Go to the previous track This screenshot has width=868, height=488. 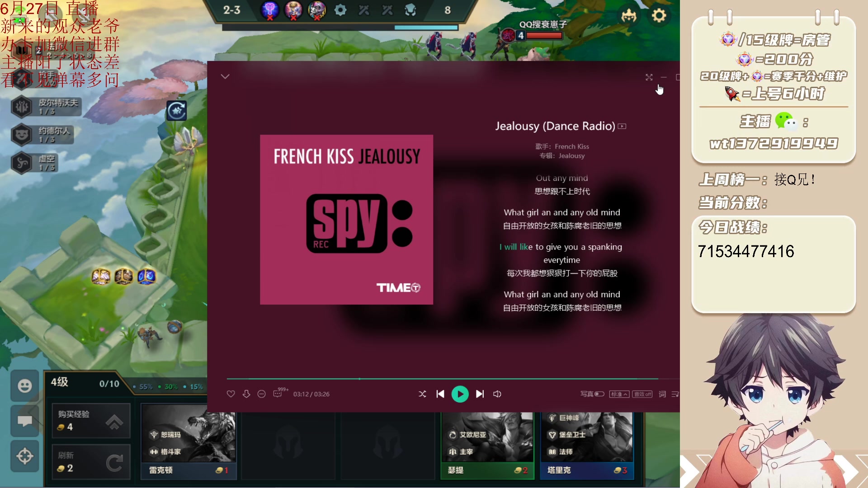(440, 394)
